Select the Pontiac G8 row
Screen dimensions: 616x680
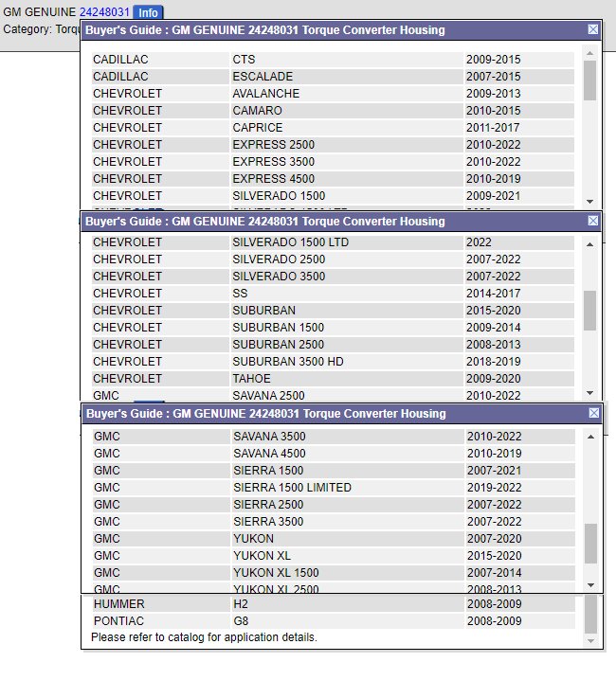(332, 621)
